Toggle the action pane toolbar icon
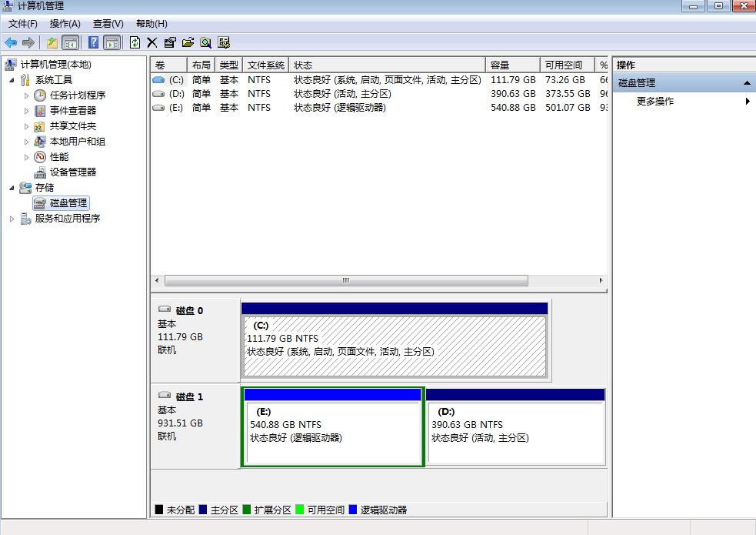This screenshot has height=535, width=756. [112, 43]
